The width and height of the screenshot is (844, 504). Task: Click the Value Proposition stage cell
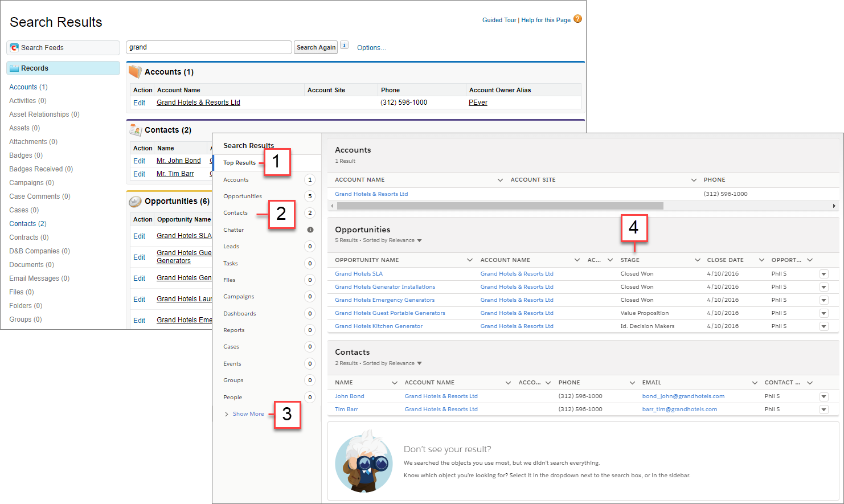(x=645, y=313)
